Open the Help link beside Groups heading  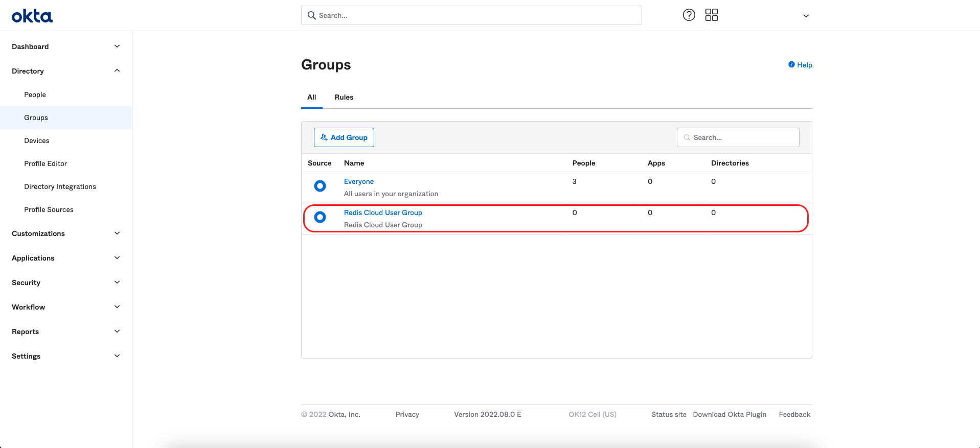pos(801,65)
